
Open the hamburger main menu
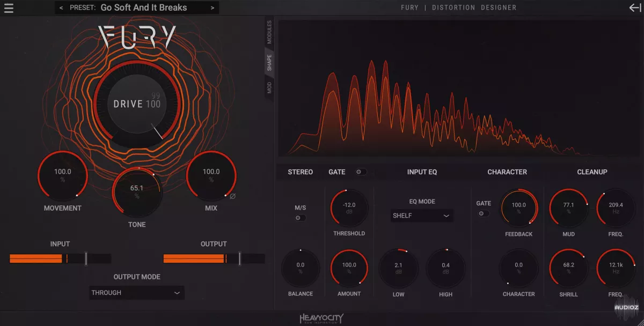pos(9,8)
